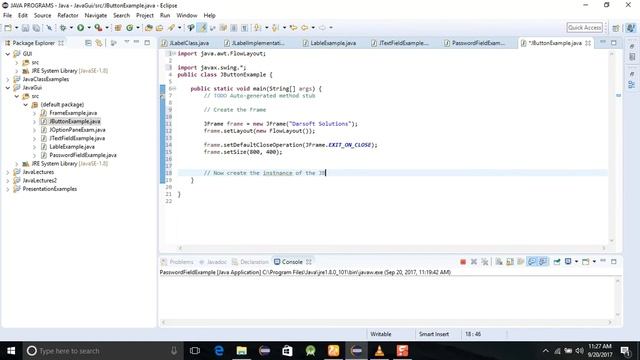Switch to LableExample.java editor tab
This screenshot has height=360, width=640.
point(333,43)
